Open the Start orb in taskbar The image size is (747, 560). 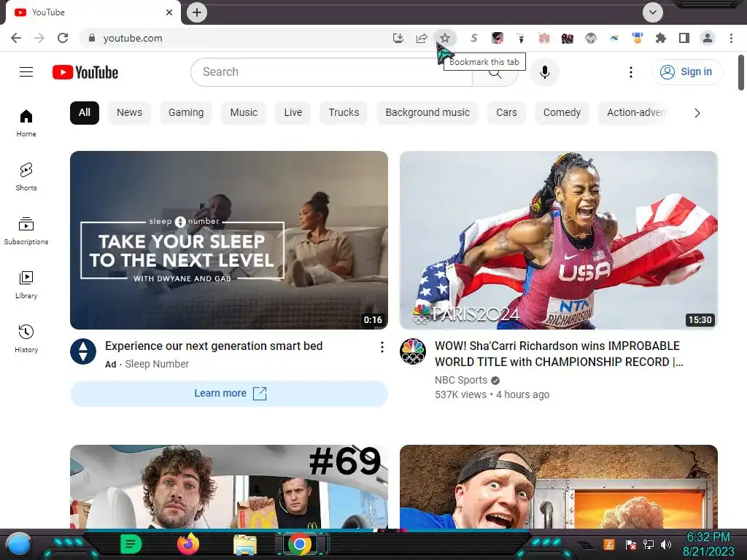coord(19,544)
